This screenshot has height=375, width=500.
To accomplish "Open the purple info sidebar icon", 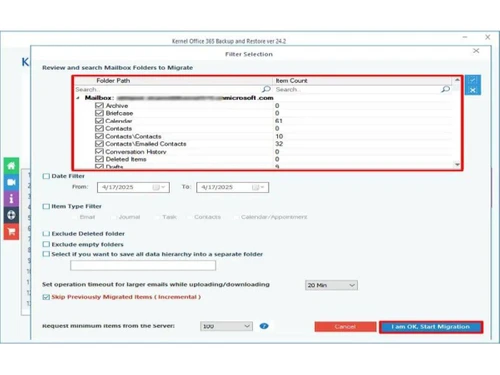I will pos(11,199).
